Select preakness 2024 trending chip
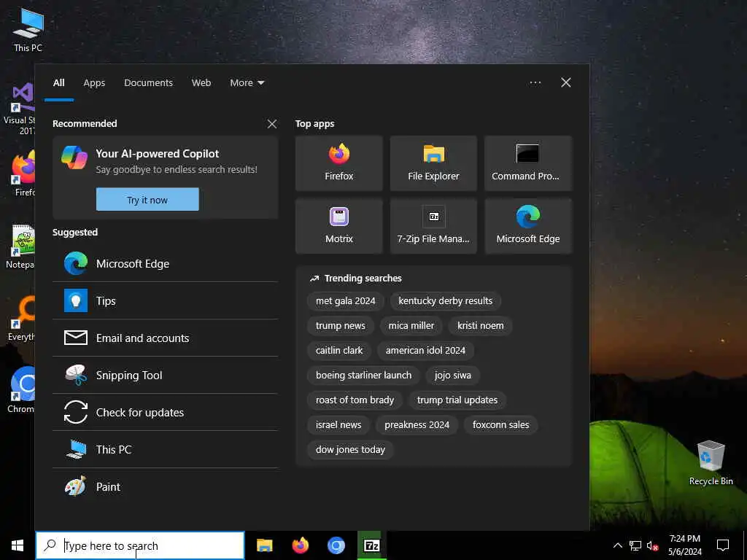 [417, 425]
